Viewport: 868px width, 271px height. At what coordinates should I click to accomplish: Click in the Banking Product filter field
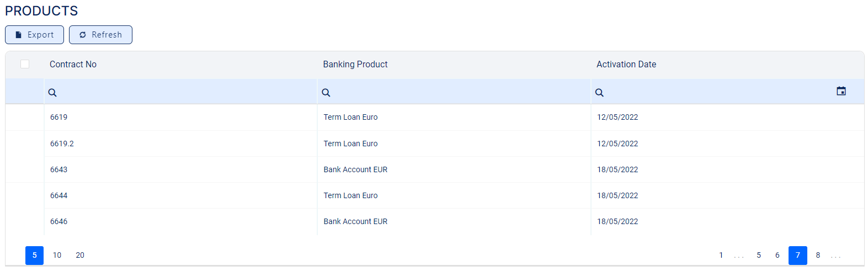pyautogui.click(x=458, y=93)
